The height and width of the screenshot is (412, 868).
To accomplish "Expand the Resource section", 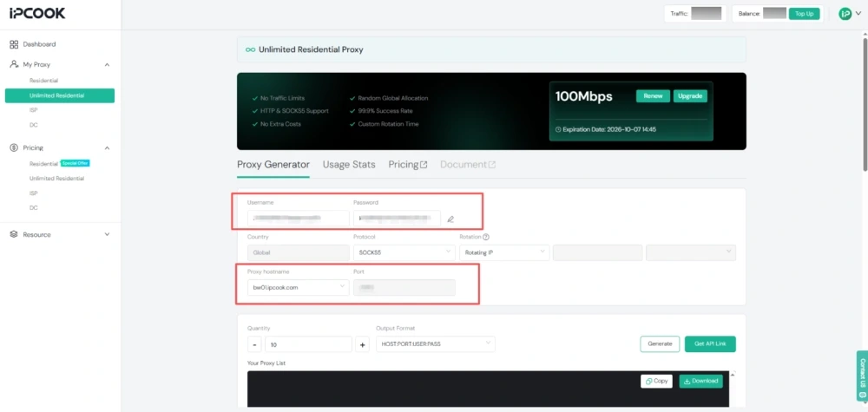I will tap(108, 234).
